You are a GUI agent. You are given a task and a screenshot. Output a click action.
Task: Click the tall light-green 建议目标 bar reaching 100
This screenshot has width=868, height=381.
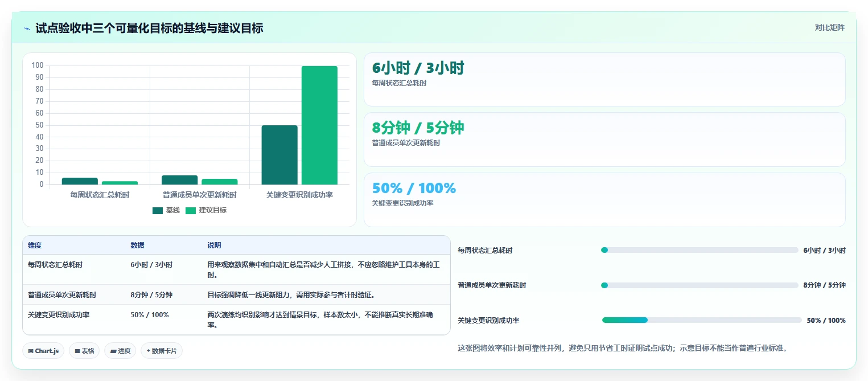[x=319, y=125]
